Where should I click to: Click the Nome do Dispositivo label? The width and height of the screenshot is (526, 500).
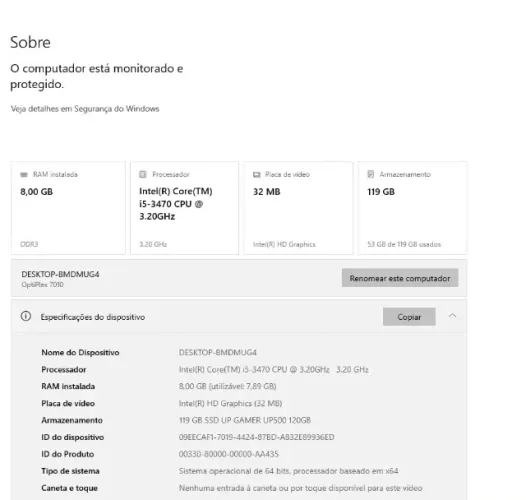81,352
